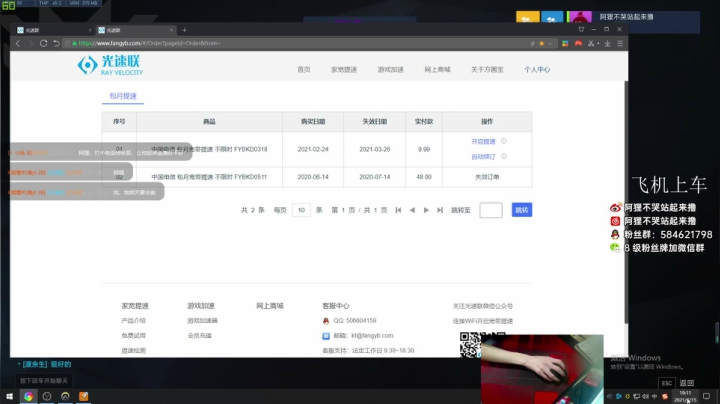Open the 游戏加速 navigation item
This screenshot has width=720, height=404.
click(390, 70)
